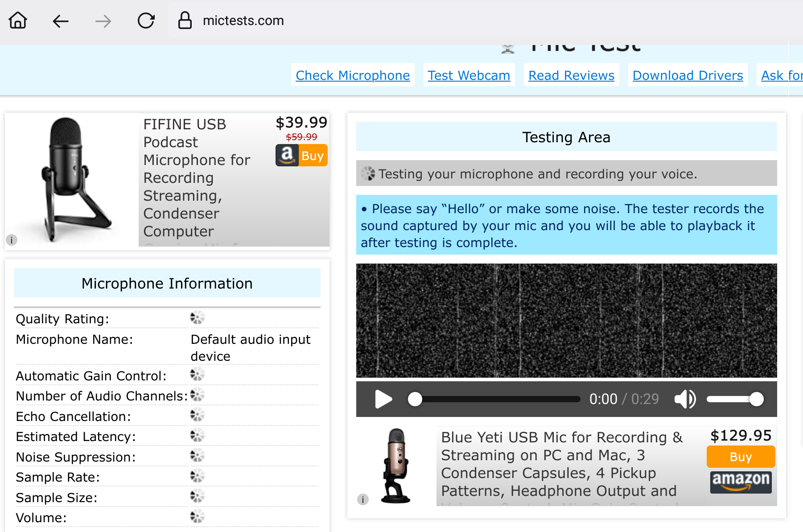Play the recorded microphone audio
The width and height of the screenshot is (803, 532).
pos(383,399)
